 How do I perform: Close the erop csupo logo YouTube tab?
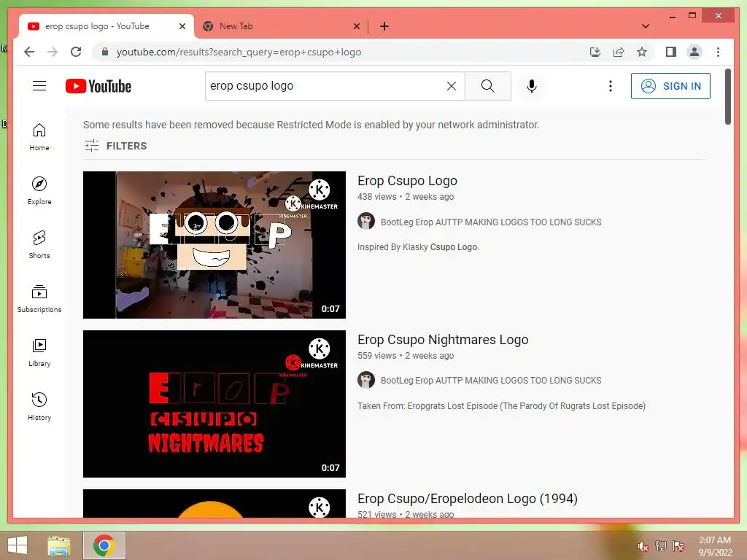[182, 26]
